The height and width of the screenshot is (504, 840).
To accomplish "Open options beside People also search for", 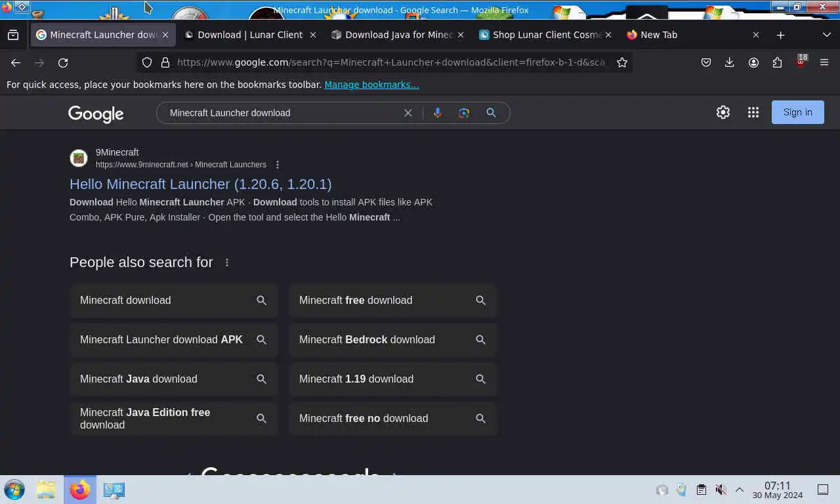I will tap(227, 262).
